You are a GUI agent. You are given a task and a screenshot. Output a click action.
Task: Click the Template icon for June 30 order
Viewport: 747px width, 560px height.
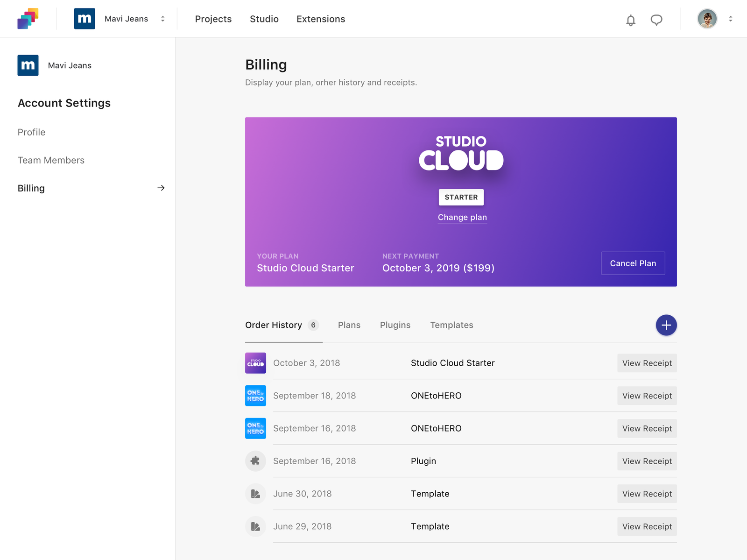coord(255,494)
